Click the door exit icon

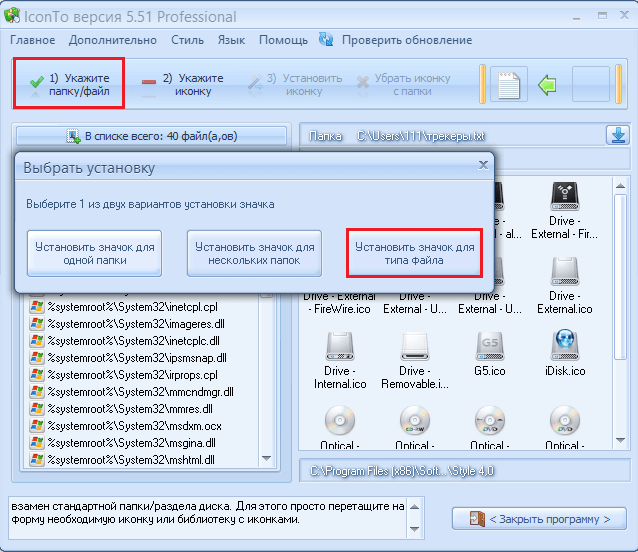click(477, 519)
